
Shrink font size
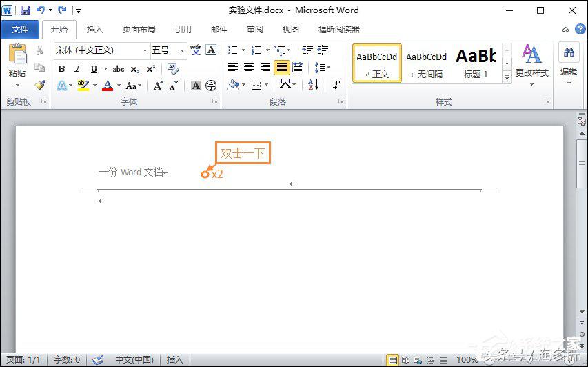(x=173, y=86)
